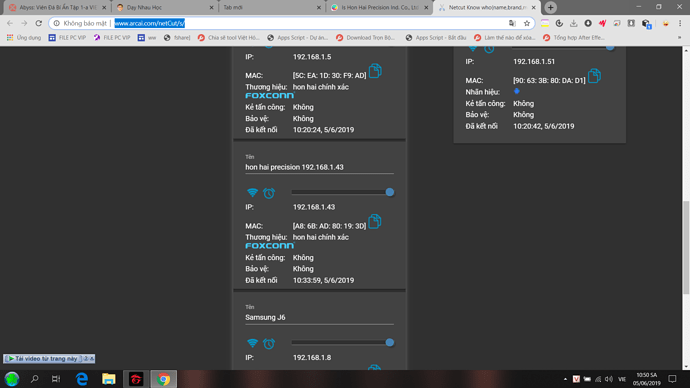Adjust speed slider for device 192.168.1.43

pos(342,192)
